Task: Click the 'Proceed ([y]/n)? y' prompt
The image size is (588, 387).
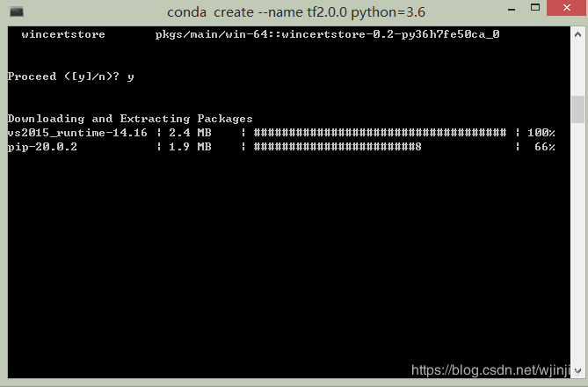Action: 70,77
